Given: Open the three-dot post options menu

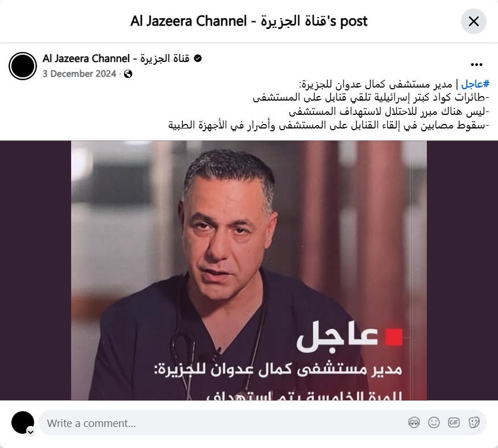Looking at the screenshot, I should [476, 65].
